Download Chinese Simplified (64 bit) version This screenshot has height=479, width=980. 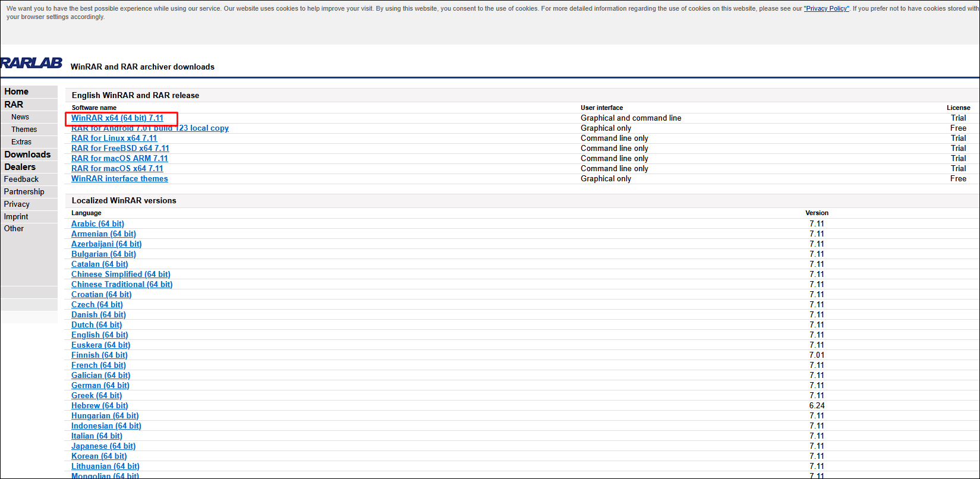point(121,275)
